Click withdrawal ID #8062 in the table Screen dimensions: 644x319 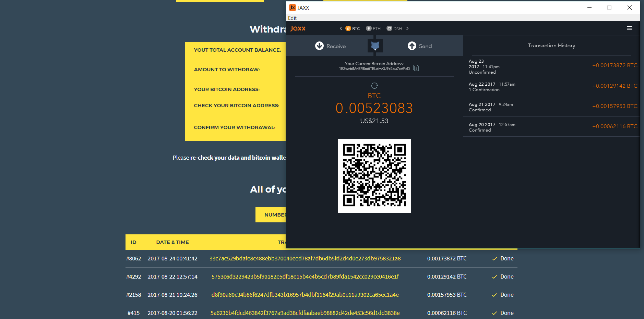pos(133,258)
